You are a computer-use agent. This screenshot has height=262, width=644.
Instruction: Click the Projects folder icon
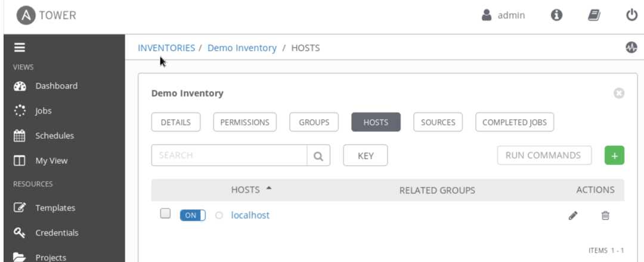click(19, 257)
